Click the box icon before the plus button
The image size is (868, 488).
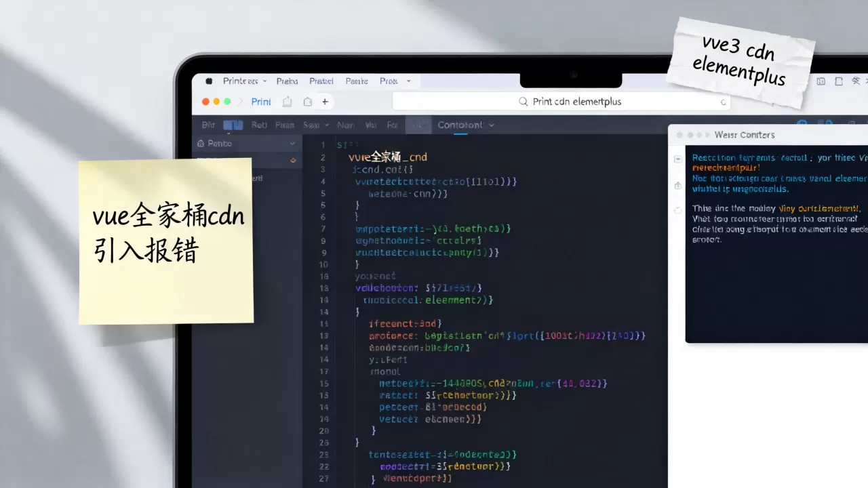pos(308,102)
